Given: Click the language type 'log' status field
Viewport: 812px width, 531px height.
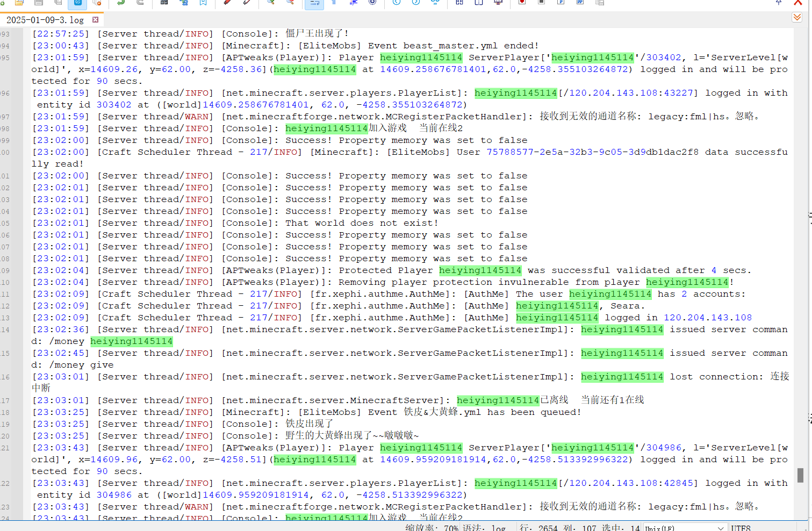Looking at the screenshot, I should 498,528.
